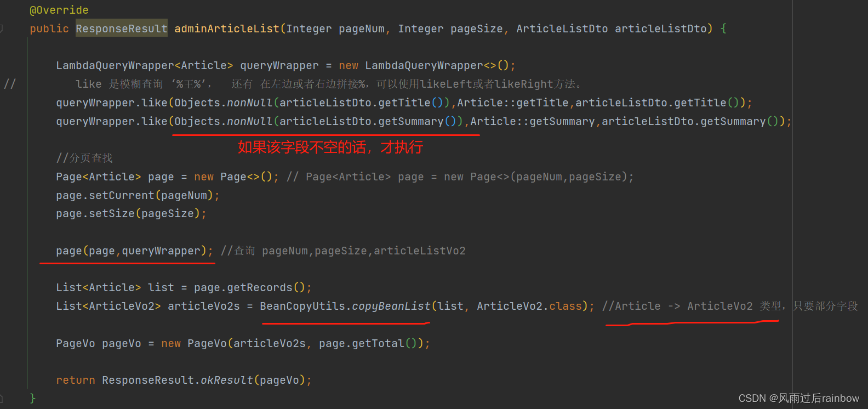Click the articleVo2s variable declaration
868x409 pixels.
(204, 306)
